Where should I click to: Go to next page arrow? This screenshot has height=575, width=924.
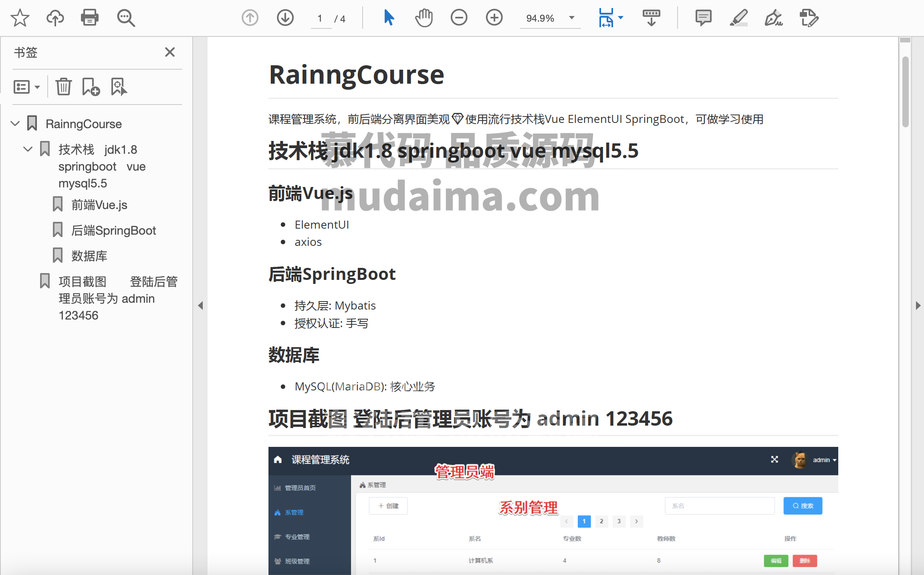click(x=285, y=18)
